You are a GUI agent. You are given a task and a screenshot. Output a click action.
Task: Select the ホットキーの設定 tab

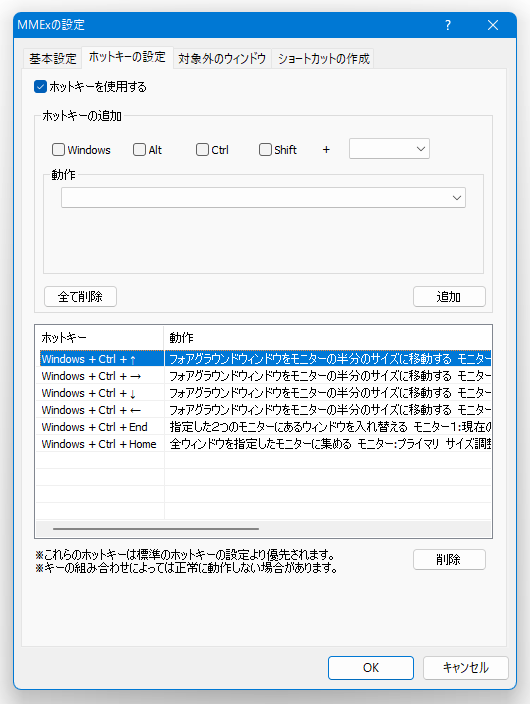pyautogui.click(x=127, y=57)
